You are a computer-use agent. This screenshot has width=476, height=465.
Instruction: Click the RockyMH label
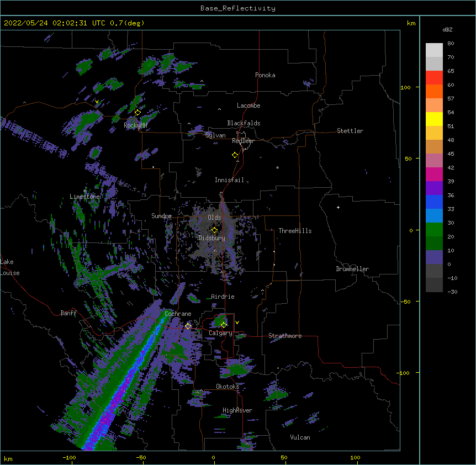(x=135, y=125)
